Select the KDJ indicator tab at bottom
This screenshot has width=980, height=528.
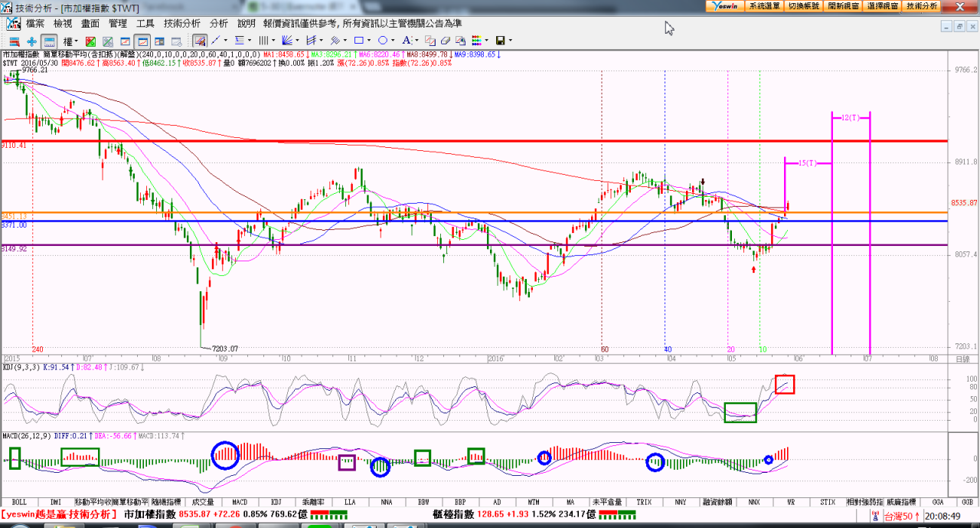pyautogui.click(x=276, y=502)
